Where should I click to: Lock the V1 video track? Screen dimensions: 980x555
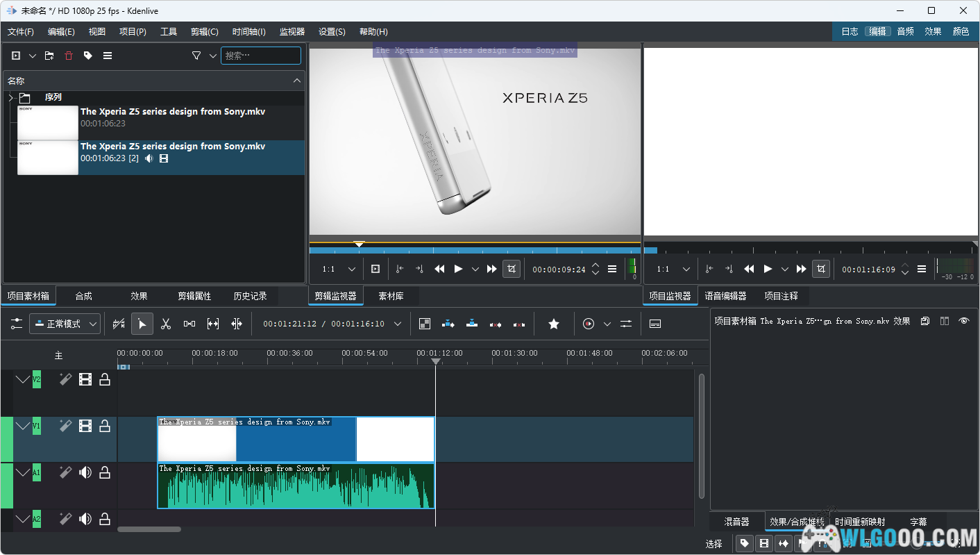point(105,426)
